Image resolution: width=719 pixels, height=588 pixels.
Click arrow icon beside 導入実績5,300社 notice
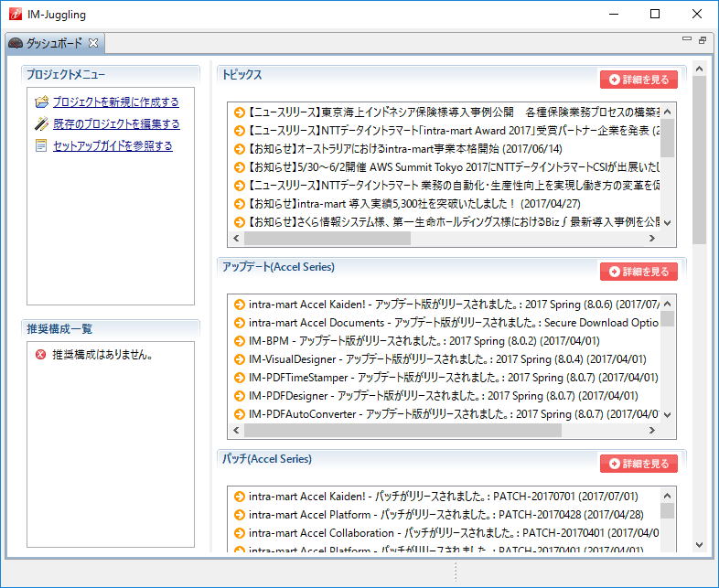(x=240, y=204)
